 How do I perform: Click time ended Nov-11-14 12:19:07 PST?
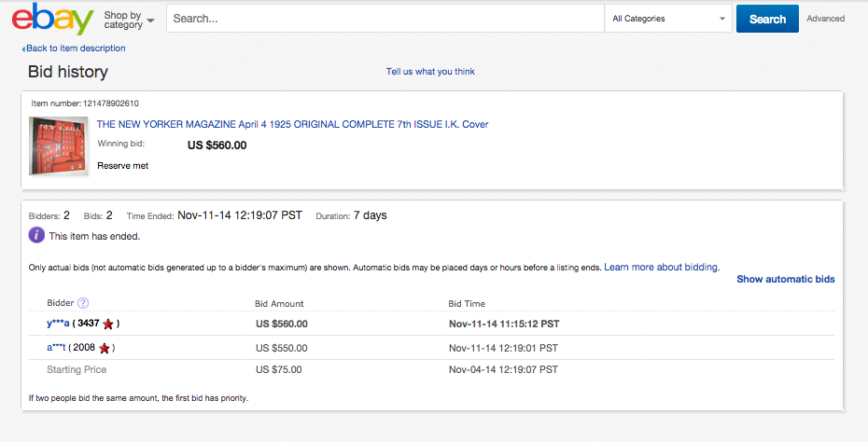tap(240, 215)
